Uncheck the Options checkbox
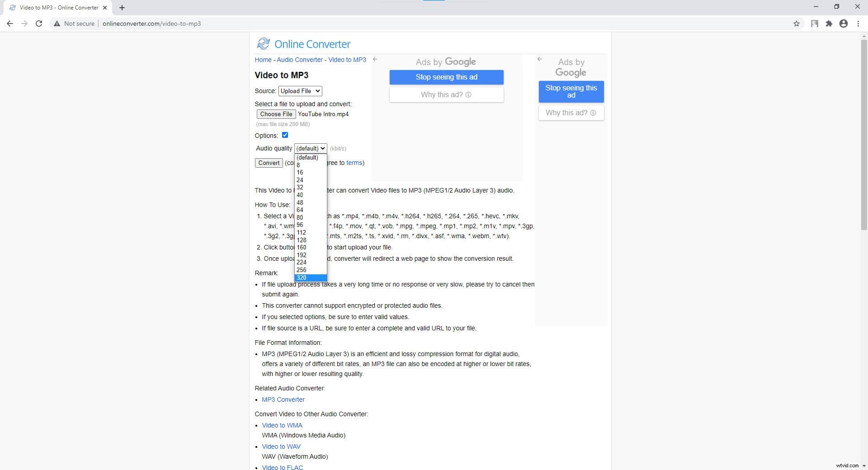Screen dimensions: 868x470 point(285,135)
